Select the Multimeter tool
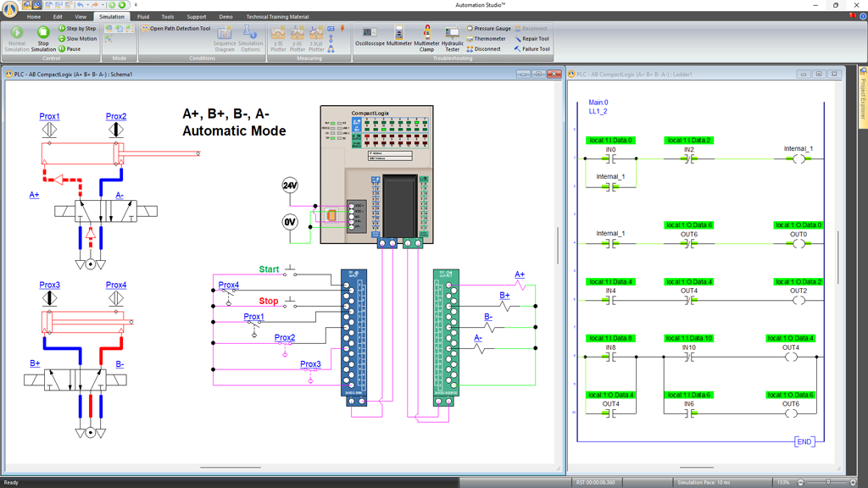The height and width of the screenshot is (488, 868). (399, 36)
